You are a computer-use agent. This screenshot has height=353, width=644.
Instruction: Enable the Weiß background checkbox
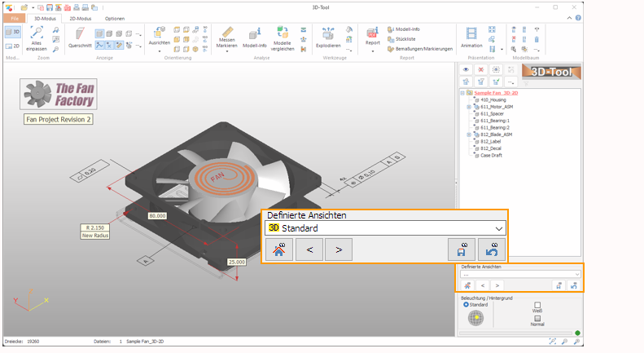tap(537, 305)
